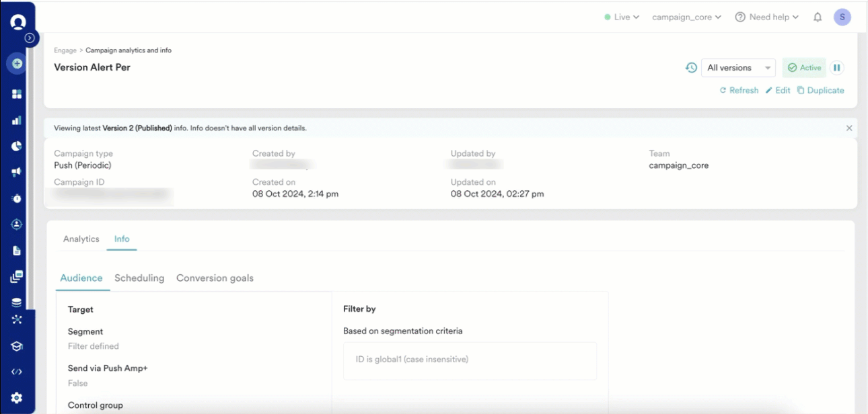Open the bar chart analytics sidebar icon

coord(17,120)
